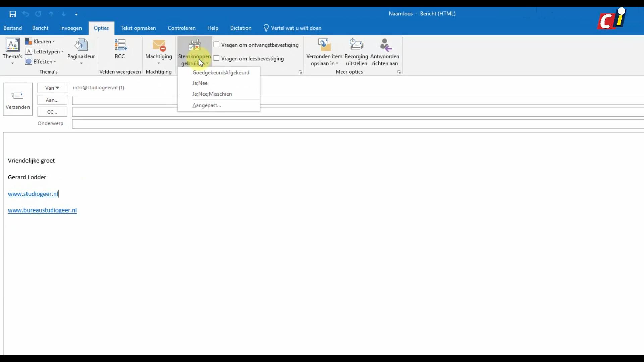This screenshot has width=644, height=362.
Task: Save the message via quick access toolbar
Action: pyautogui.click(x=12, y=14)
